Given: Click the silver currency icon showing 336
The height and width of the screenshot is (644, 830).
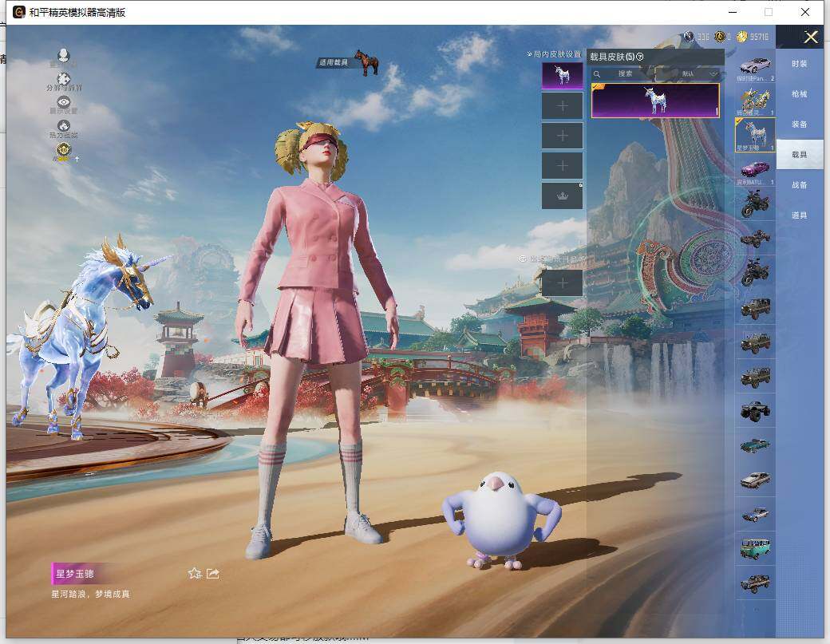Looking at the screenshot, I should coord(688,37).
